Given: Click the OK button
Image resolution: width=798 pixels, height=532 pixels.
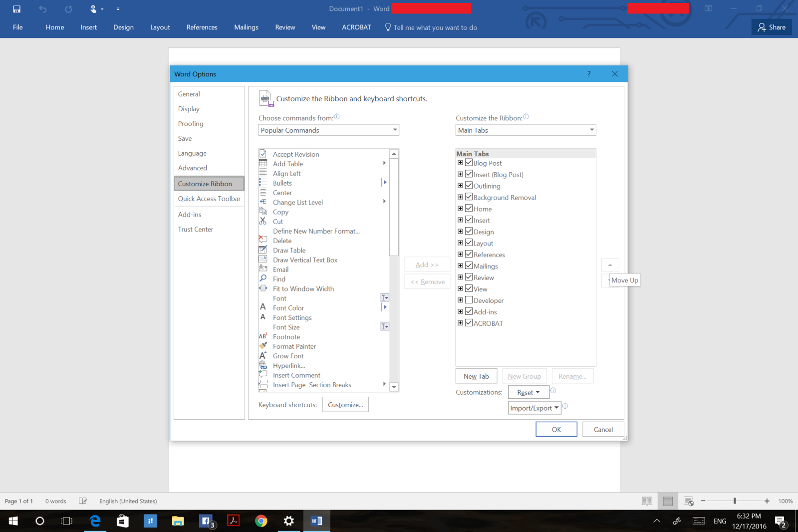Looking at the screenshot, I should pyautogui.click(x=556, y=429).
